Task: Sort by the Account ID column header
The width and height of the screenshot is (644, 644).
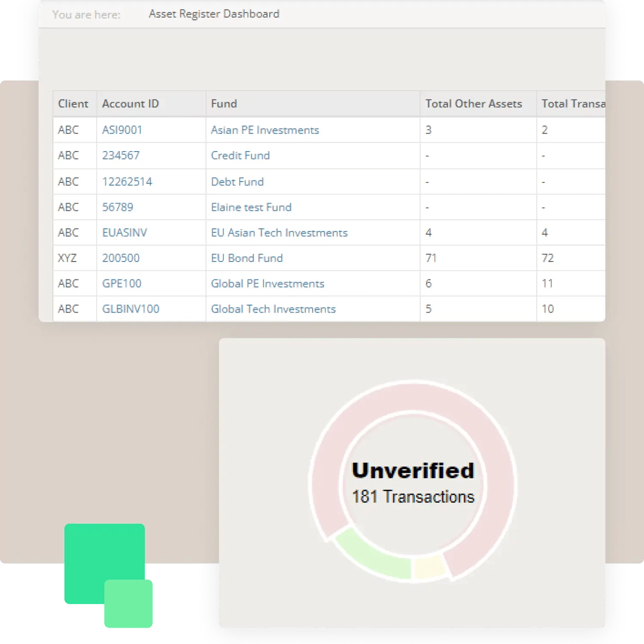Action: [131, 104]
